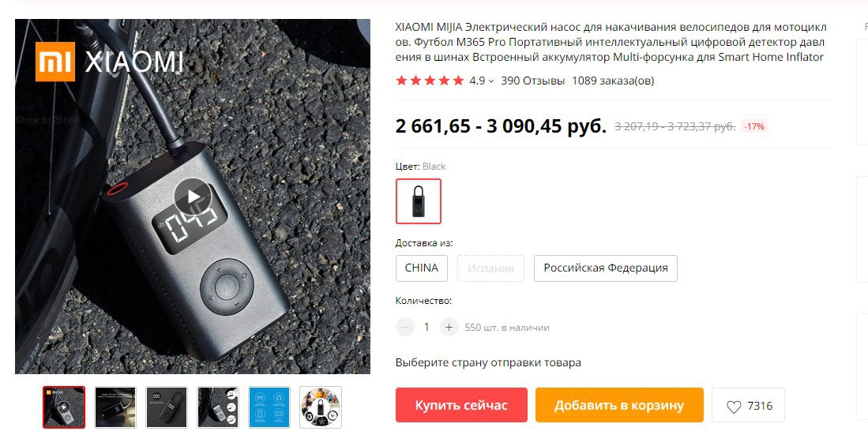
Task: Open the second thumbnail with glowing light
Action: tap(115, 407)
